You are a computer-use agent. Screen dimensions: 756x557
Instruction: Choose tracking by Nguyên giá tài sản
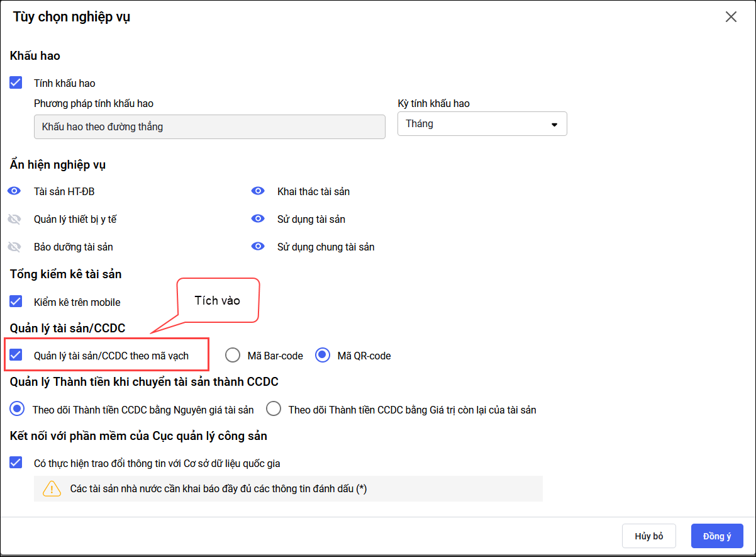click(x=18, y=410)
